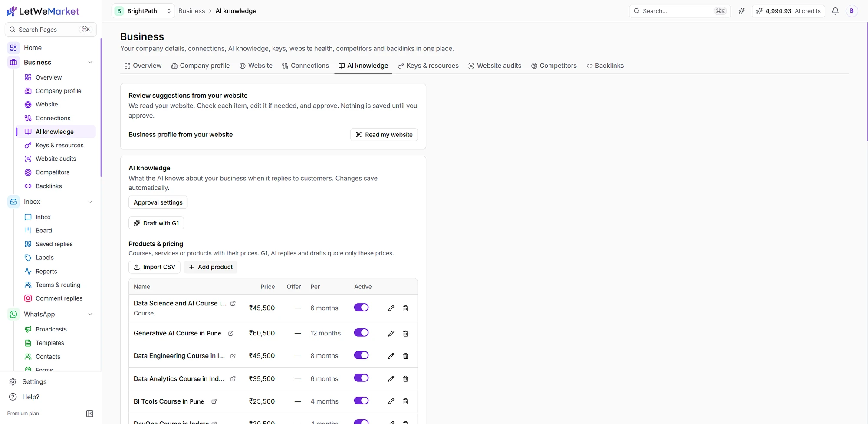Open external link for Data Analytics Course

[233, 379]
